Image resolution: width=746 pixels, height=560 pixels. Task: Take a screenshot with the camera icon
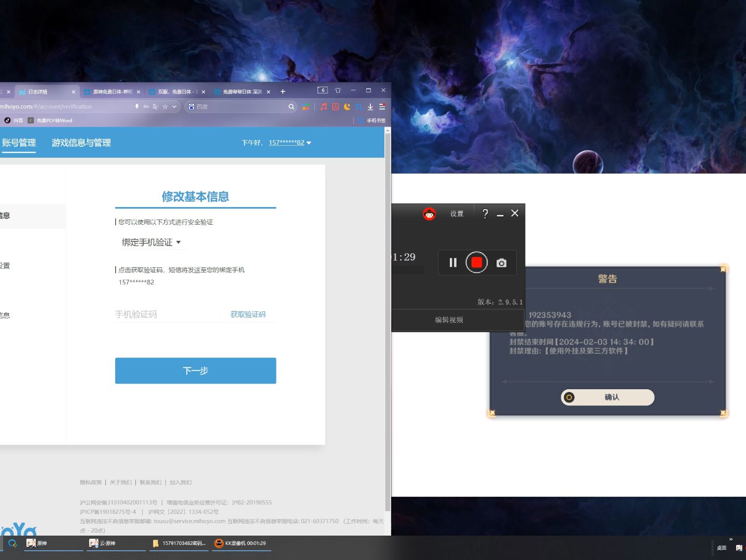[x=501, y=263]
